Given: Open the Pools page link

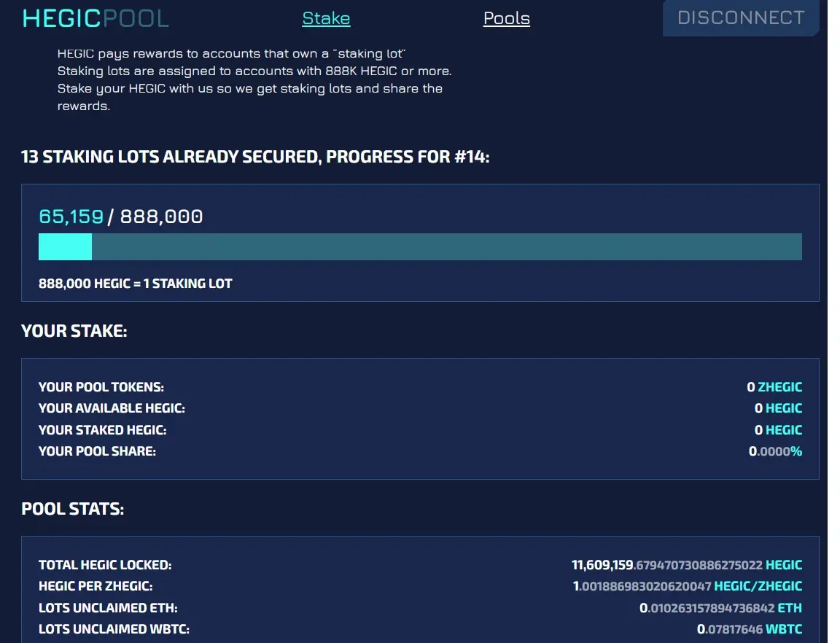Looking at the screenshot, I should tap(506, 18).
